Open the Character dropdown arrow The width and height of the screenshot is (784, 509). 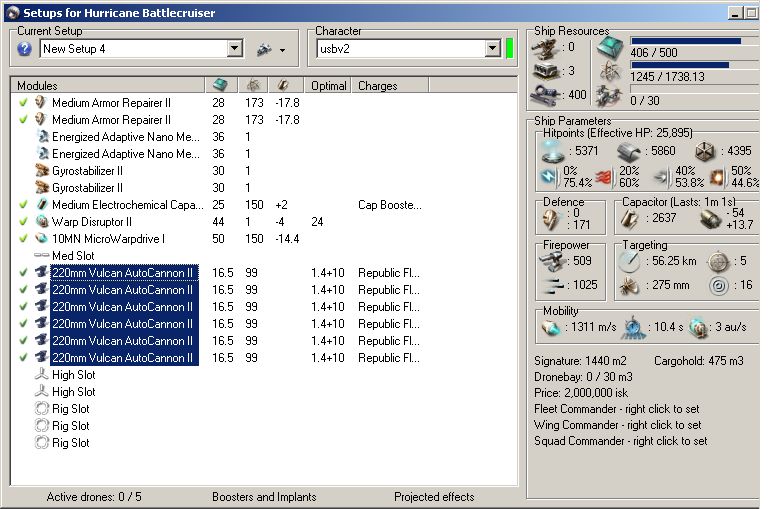(492, 48)
